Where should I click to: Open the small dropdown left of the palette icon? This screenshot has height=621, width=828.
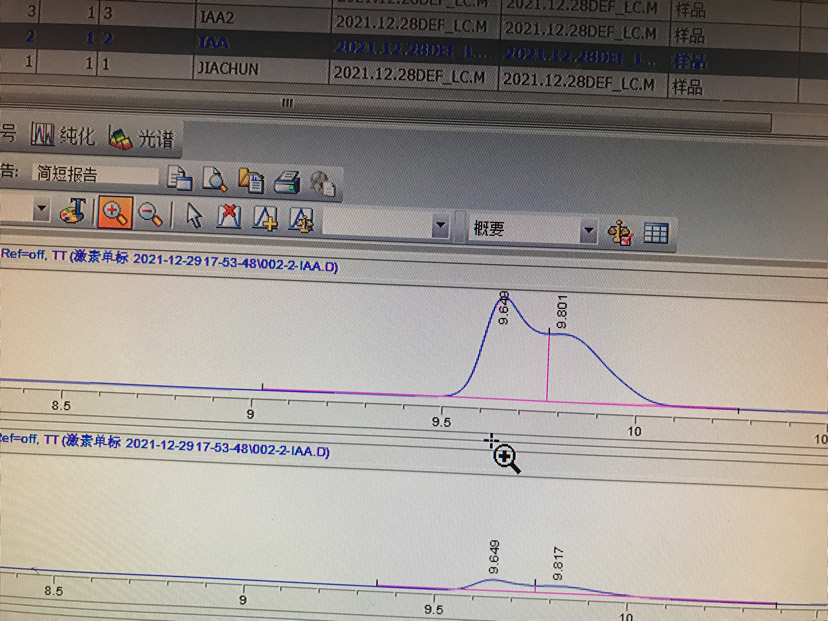[41, 210]
